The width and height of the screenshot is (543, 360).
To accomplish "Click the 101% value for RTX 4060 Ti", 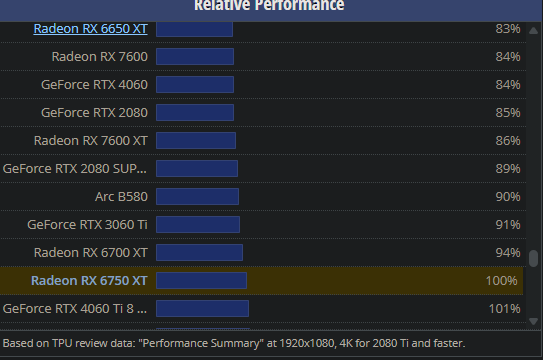I will tap(504, 309).
